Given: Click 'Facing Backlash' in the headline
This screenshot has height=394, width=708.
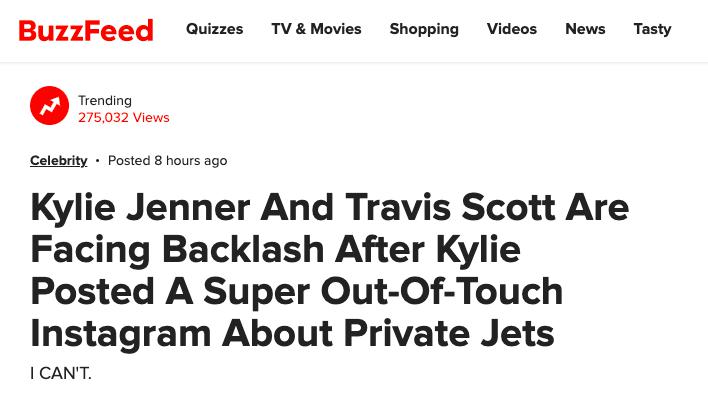Looking at the screenshot, I should (177, 250).
